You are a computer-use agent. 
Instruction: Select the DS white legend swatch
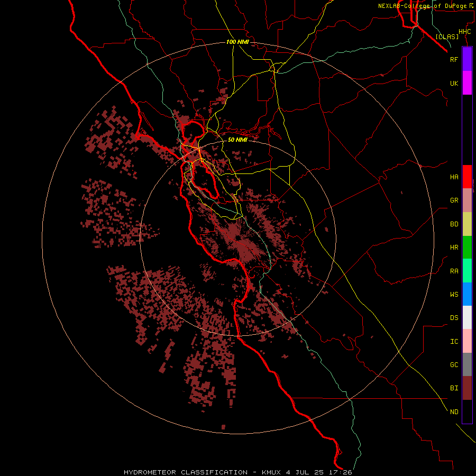(x=467, y=317)
